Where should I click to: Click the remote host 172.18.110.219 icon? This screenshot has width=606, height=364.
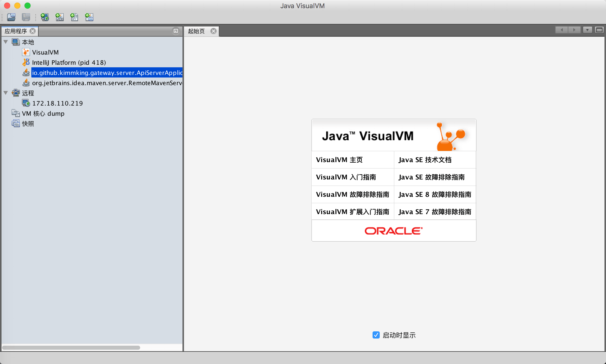26,103
